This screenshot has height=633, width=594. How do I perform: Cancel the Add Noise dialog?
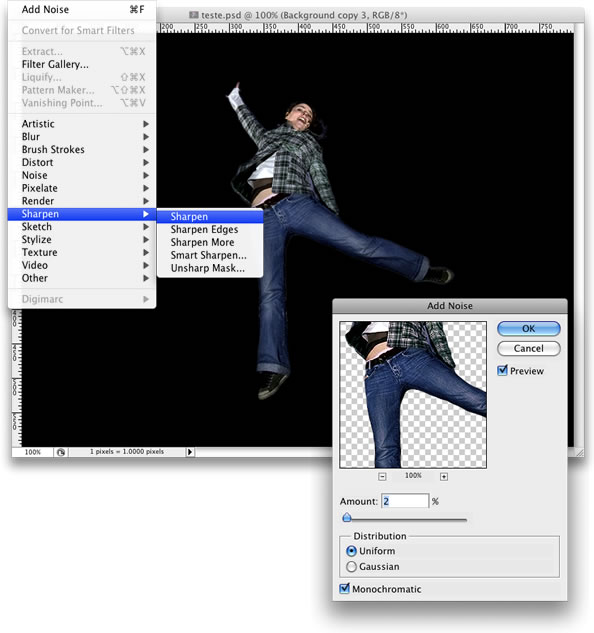click(x=529, y=348)
